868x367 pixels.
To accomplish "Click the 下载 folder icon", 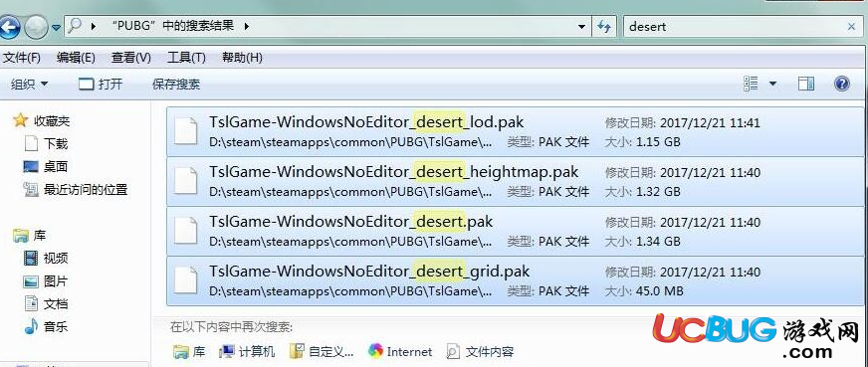I will pyautogui.click(x=31, y=143).
